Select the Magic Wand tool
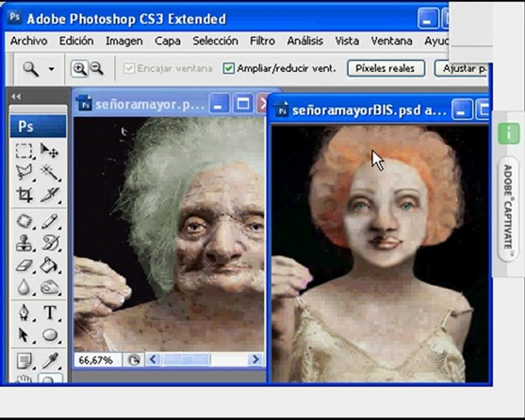This screenshot has width=525, height=420. click(x=50, y=172)
